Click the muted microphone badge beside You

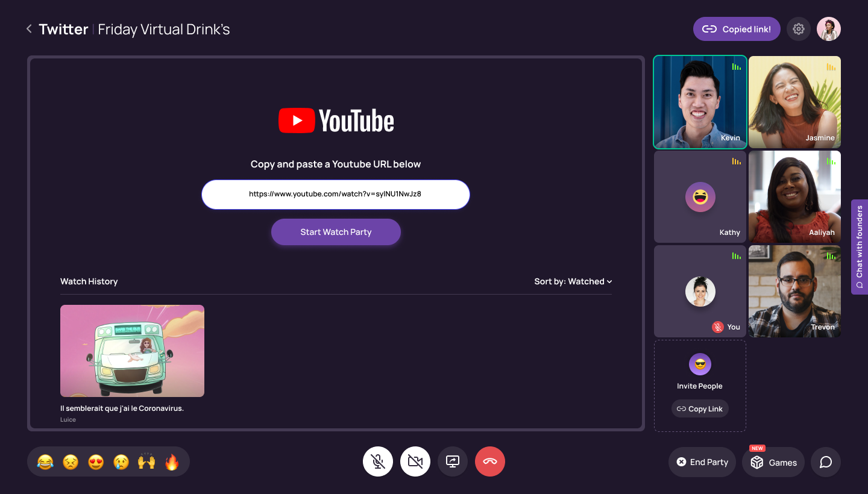[x=717, y=327]
